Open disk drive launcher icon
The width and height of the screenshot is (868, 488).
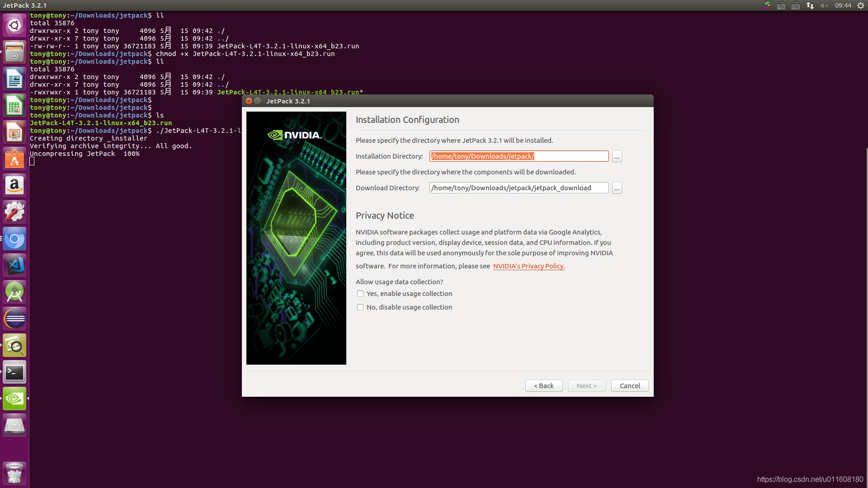point(14,426)
